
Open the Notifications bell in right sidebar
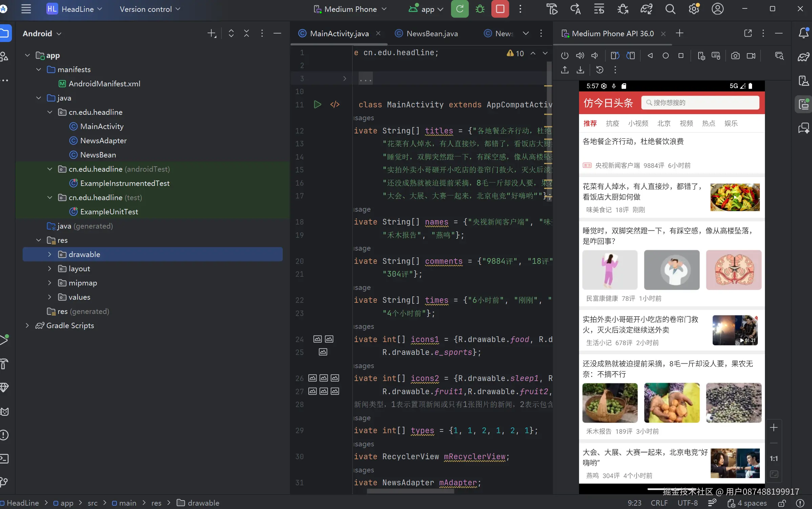pyautogui.click(x=803, y=33)
